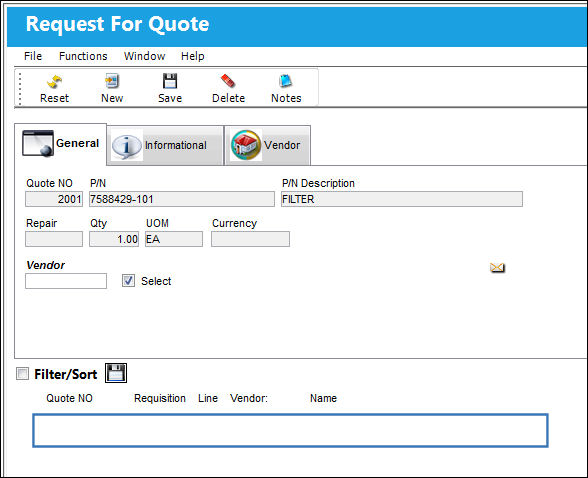Click the Vendor input field
The image size is (588, 478).
pyautogui.click(x=66, y=281)
